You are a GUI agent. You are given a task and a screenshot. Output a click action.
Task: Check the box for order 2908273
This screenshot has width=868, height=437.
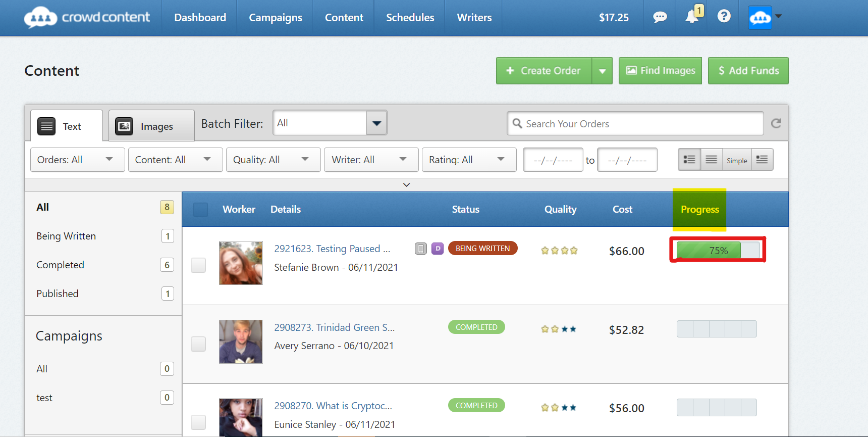(198, 344)
